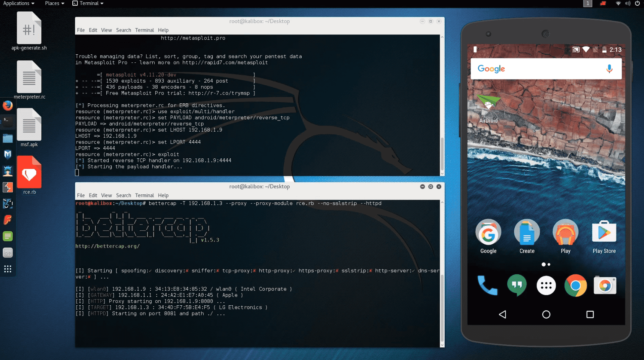644x360 pixels.
Task: Launch Chrome on the phone
Action: (576, 285)
